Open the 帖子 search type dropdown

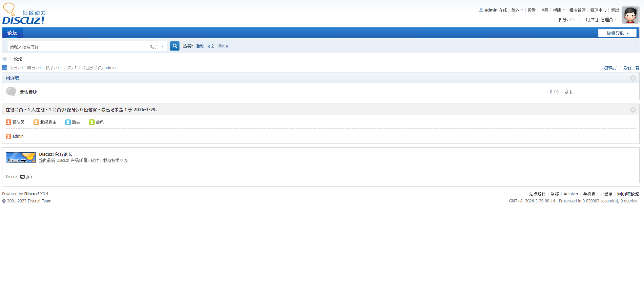click(157, 46)
